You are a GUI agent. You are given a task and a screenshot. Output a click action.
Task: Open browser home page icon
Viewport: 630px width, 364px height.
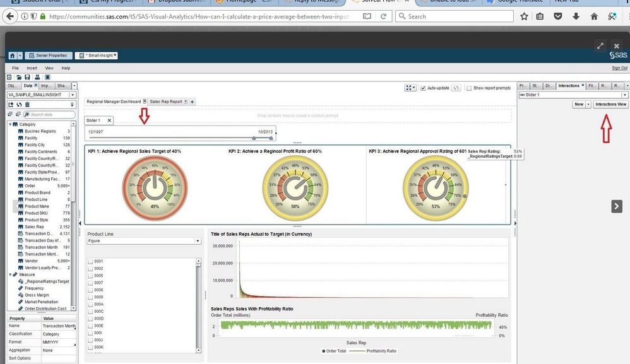click(x=594, y=16)
